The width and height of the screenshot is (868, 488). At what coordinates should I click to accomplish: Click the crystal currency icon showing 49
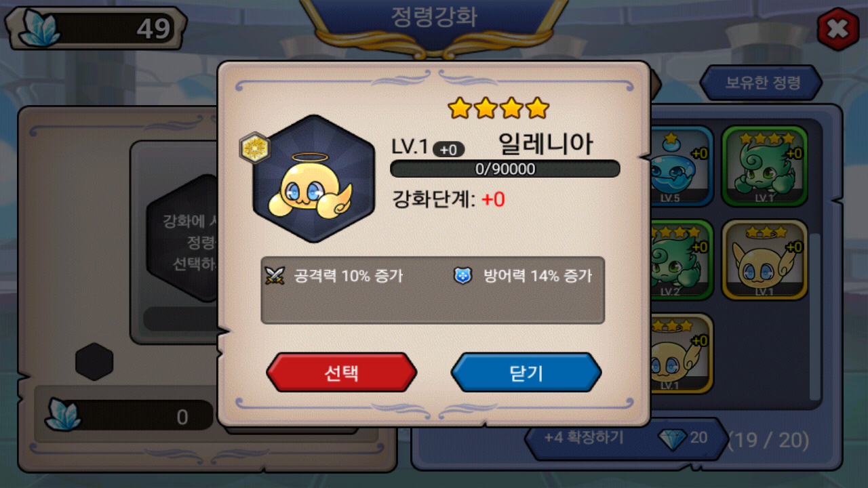pyautogui.click(x=39, y=28)
